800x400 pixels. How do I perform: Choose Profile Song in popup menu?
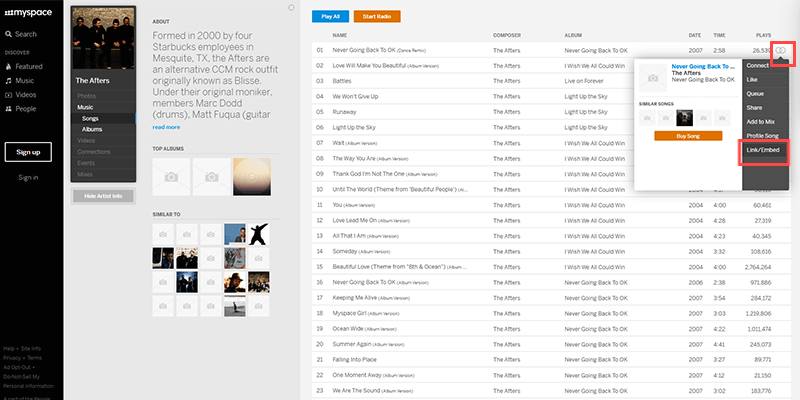pyautogui.click(x=762, y=136)
